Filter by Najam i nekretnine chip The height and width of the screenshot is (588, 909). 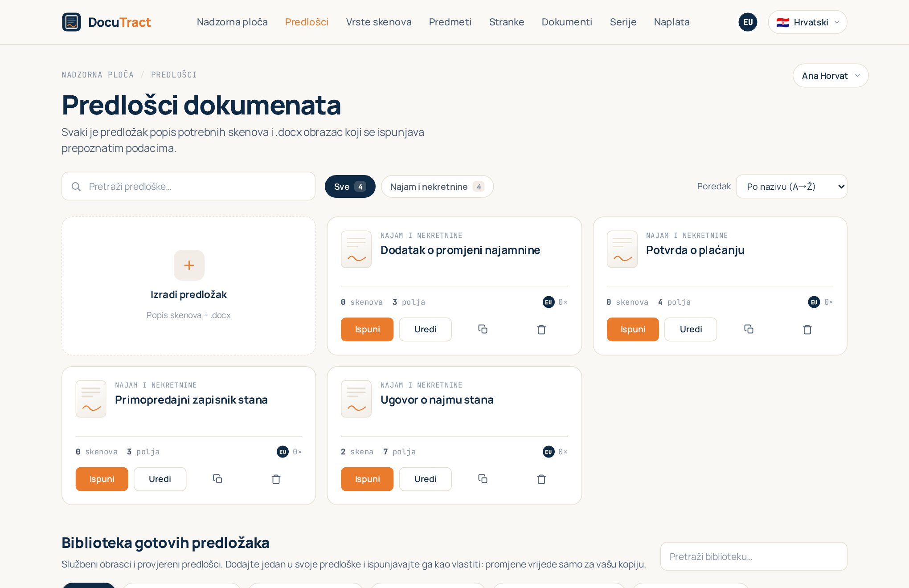[437, 186]
